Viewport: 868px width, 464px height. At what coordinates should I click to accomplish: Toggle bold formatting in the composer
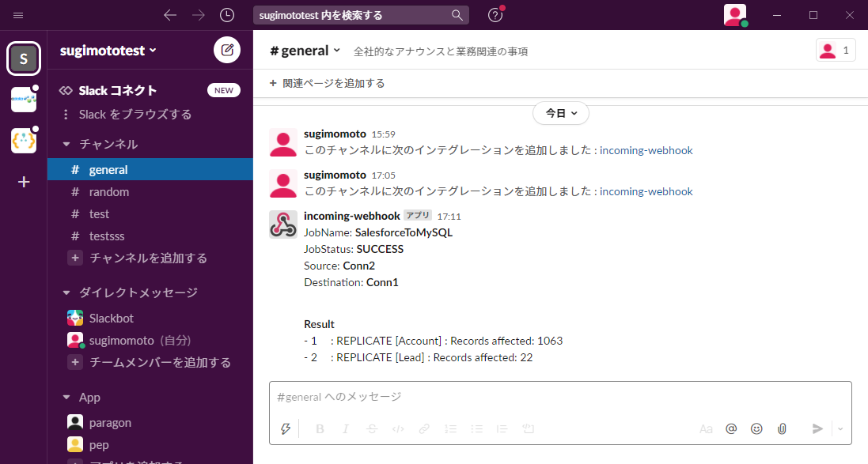coord(320,428)
